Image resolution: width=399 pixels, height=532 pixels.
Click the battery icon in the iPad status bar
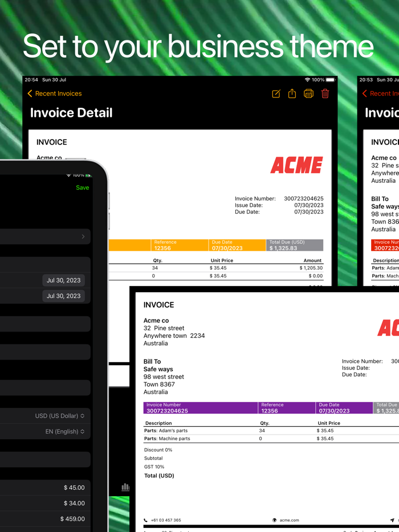331,80
